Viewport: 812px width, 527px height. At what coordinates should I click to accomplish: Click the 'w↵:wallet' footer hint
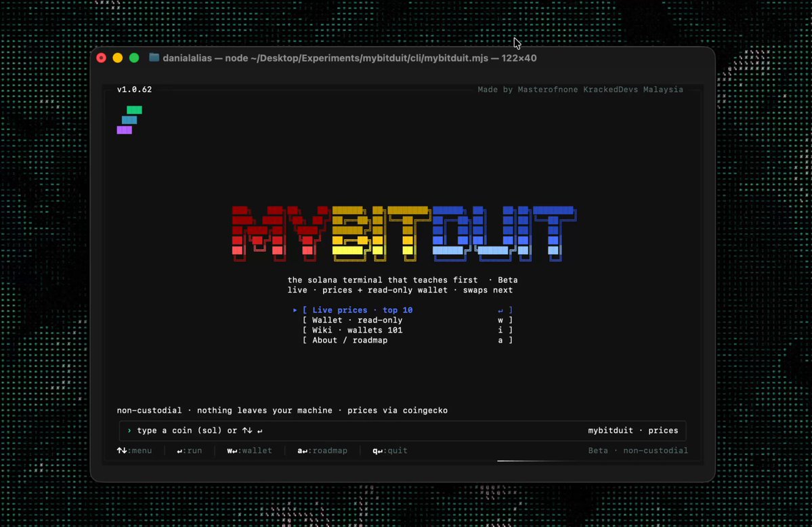[250, 451]
